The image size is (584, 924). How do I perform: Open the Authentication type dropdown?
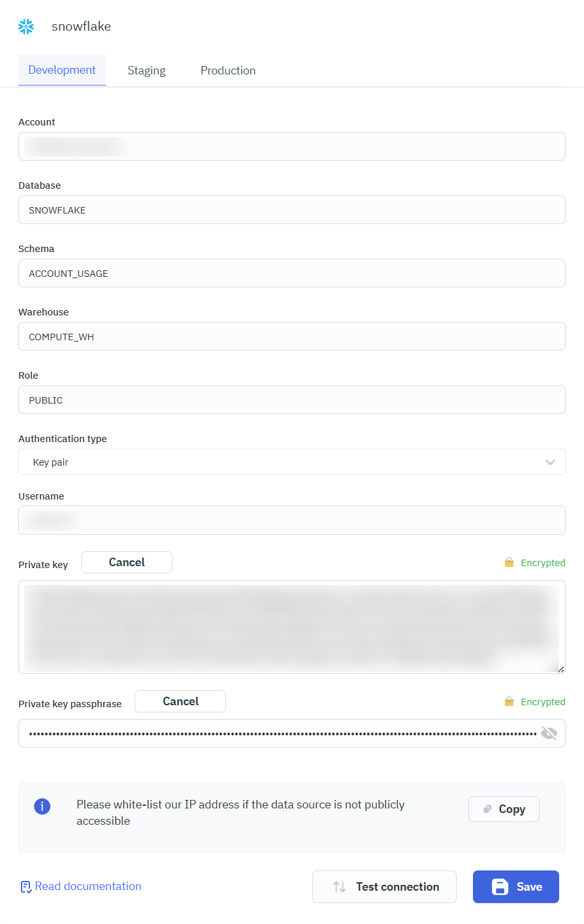[x=292, y=462]
